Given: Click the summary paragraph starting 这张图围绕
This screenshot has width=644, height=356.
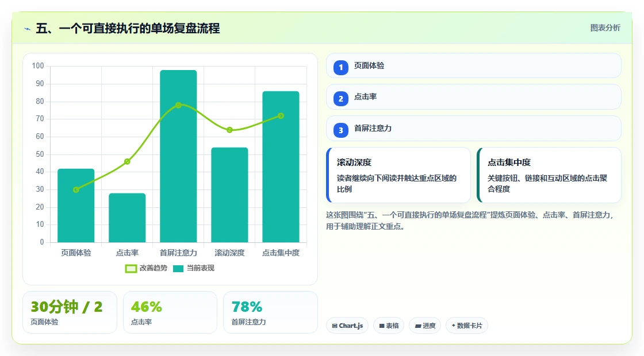Looking at the screenshot, I should click(470, 220).
